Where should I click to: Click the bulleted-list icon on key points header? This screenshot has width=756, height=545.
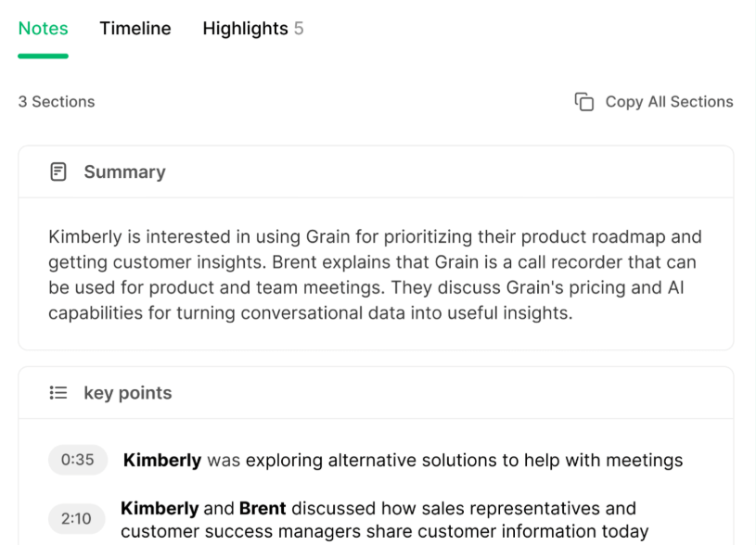click(58, 392)
